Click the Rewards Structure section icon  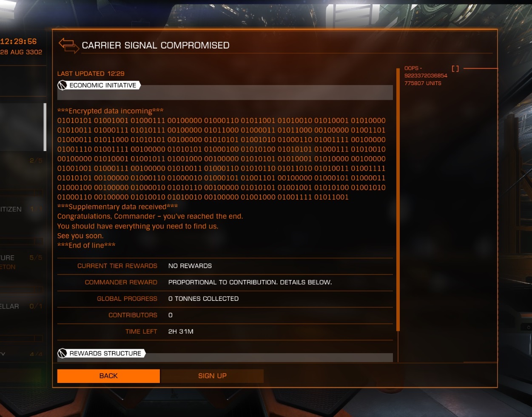pyautogui.click(x=63, y=353)
